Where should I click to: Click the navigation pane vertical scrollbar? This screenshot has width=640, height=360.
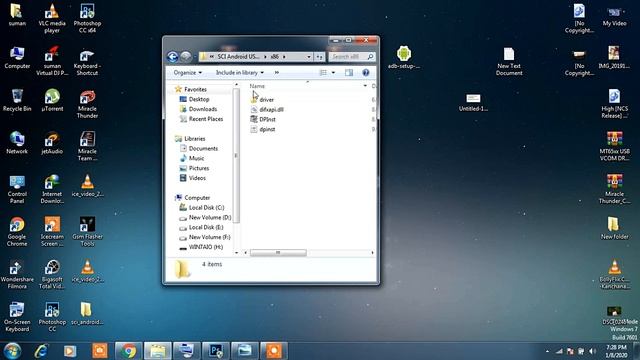[x=236, y=155]
